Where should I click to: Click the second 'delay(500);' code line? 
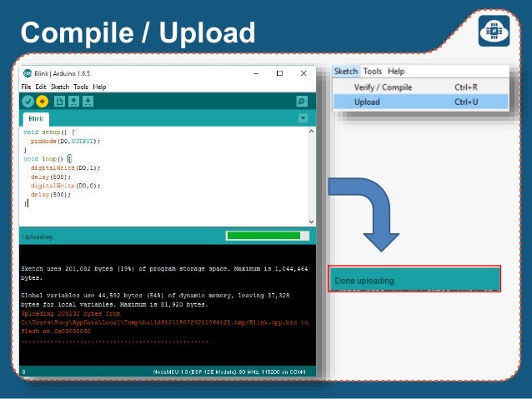(51, 195)
